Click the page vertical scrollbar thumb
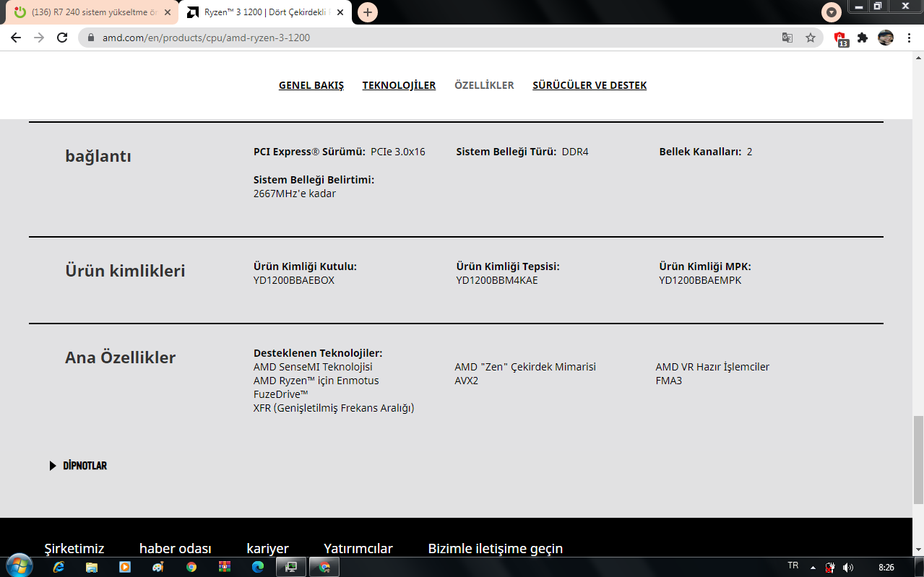This screenshot has width=924, height=577. pyautogui.click(x=918, y=459)
